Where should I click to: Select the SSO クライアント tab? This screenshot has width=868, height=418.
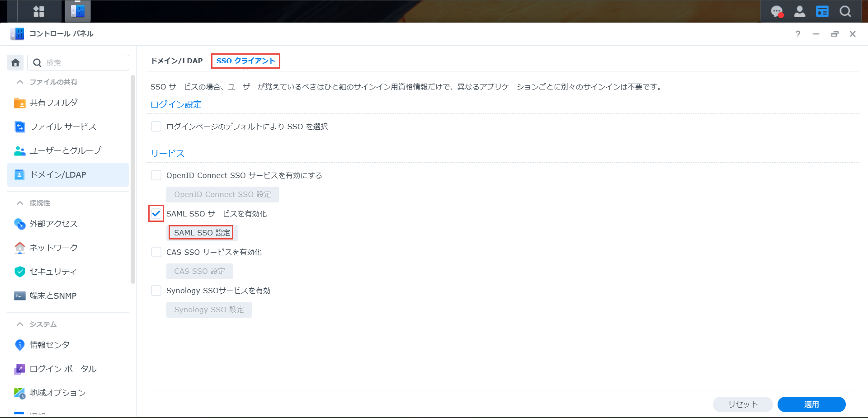tap(245, 61)
